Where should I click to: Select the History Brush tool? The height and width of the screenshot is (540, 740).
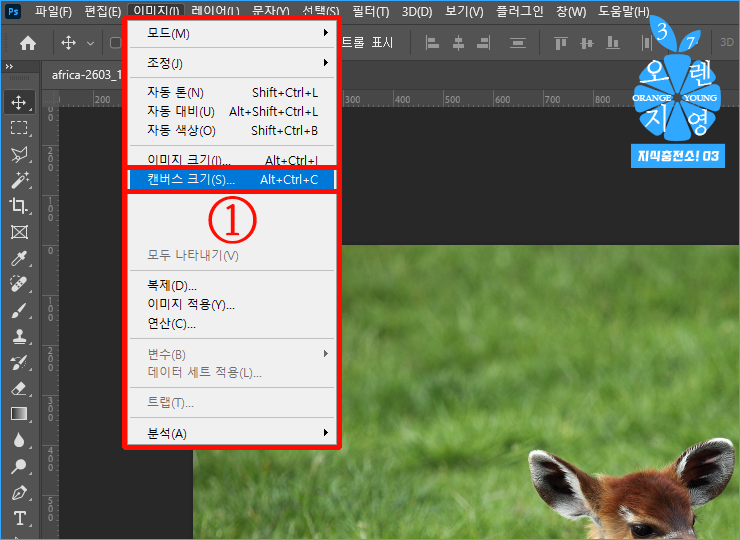coord(19,363)
